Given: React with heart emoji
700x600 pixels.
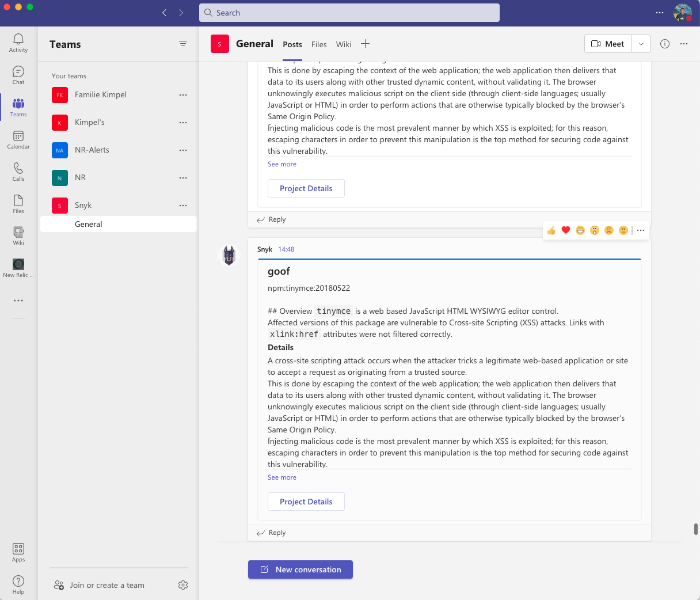Looking at the screenshot, I should pos(566,230).
